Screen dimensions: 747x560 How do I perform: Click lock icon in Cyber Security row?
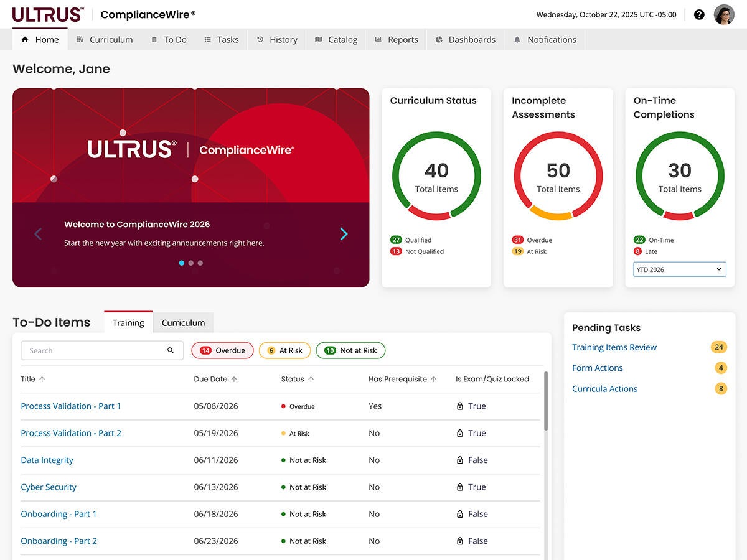460,487
